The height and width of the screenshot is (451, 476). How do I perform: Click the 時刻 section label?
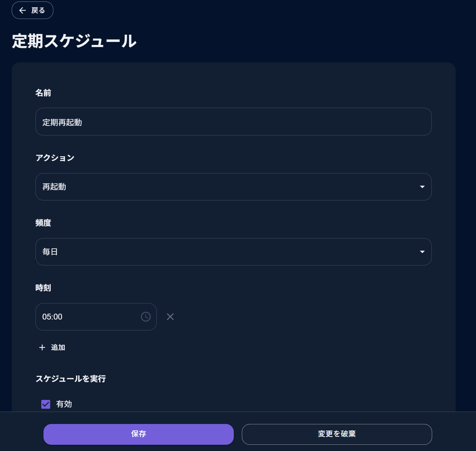tap(43, 288)
